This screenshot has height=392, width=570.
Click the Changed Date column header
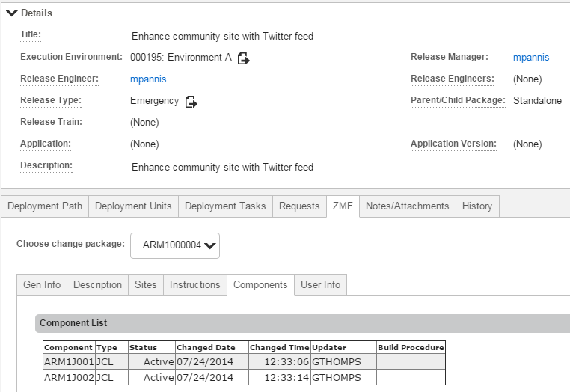206,348
